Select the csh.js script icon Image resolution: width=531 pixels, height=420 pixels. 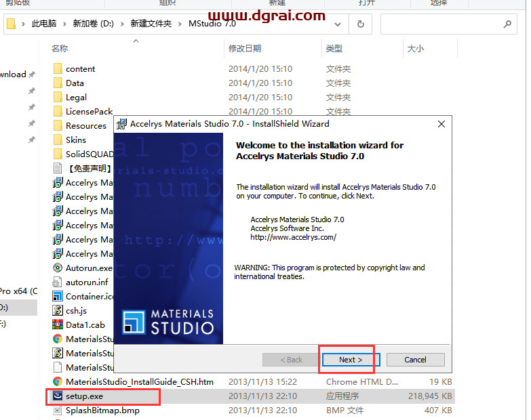click(58, 310)
